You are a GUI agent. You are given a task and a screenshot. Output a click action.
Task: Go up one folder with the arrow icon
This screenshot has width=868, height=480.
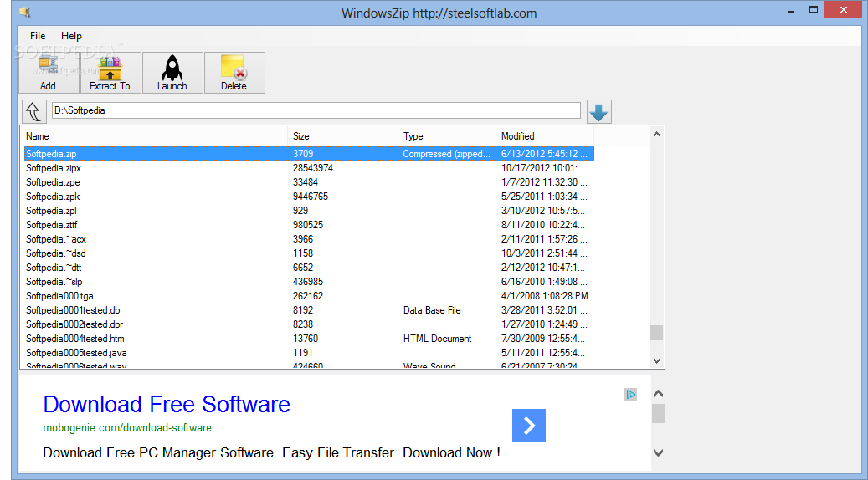point(34,111)
